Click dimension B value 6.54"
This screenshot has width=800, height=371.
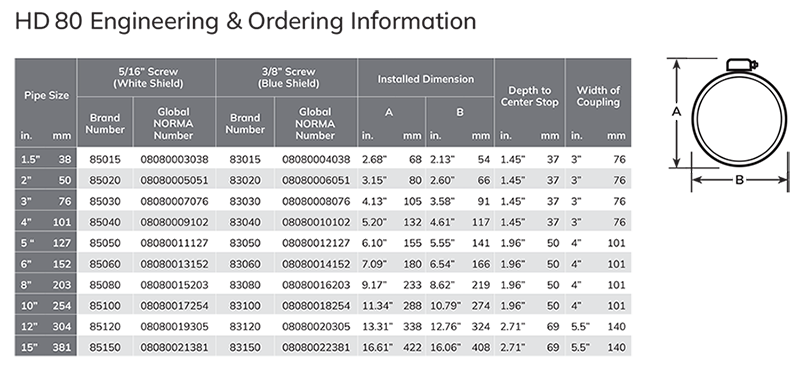[x=442, y=264]
